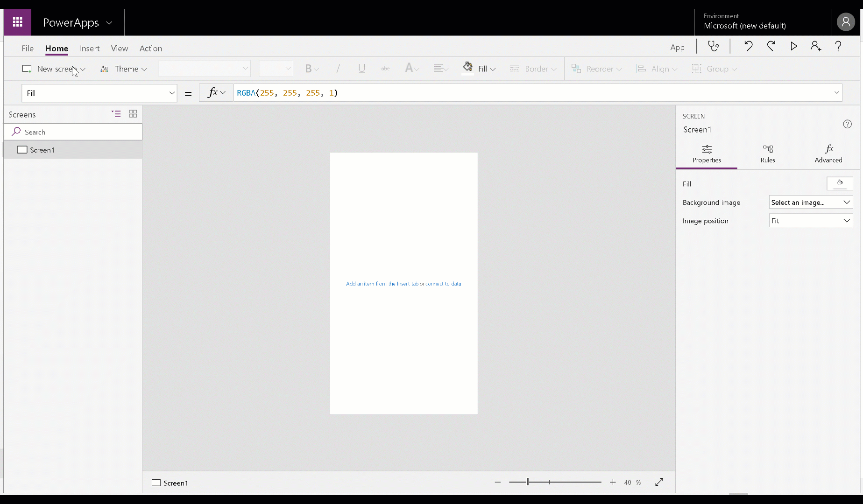Click the connect to data link
Image resolution: width=863 pixels, height=504 pixels.
[x=443, y=284]
